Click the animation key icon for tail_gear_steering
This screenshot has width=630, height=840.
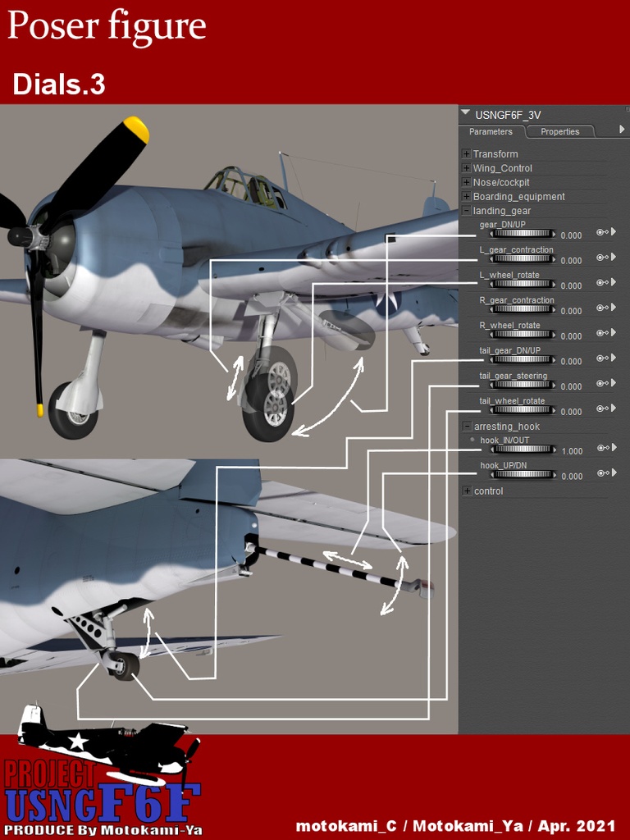click(603, 383)
